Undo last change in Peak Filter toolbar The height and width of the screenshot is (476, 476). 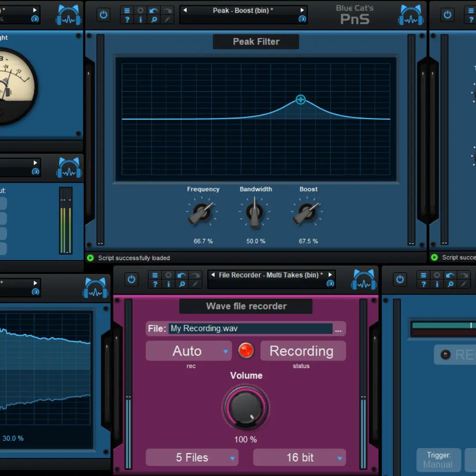pyautogui.click(x=154, y=11)
